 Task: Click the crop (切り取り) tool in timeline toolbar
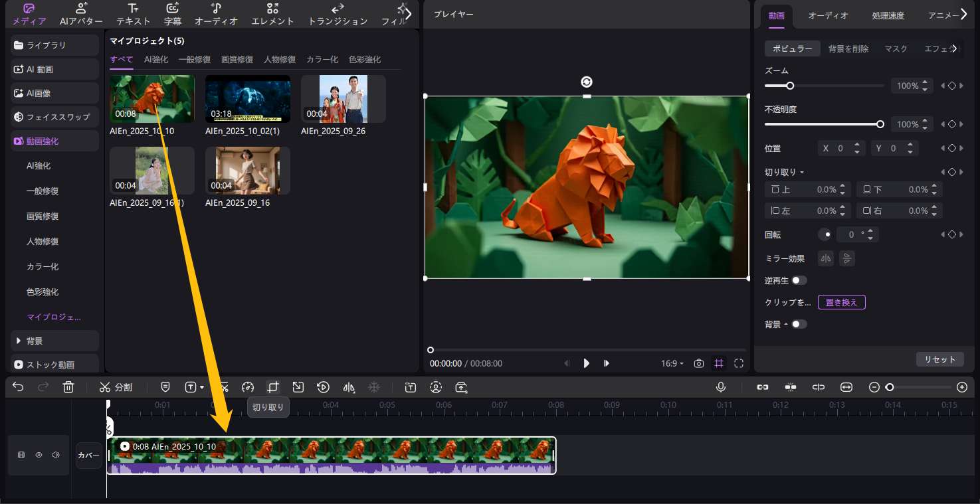point(273,387)
